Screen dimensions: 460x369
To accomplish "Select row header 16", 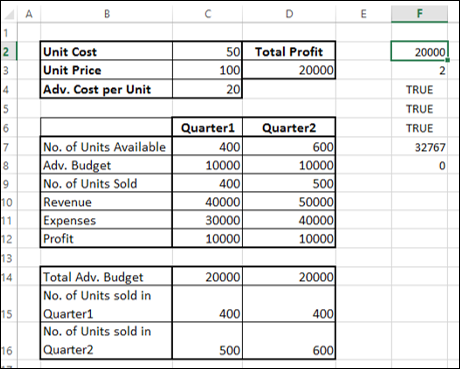I will [x=9, y=341].
